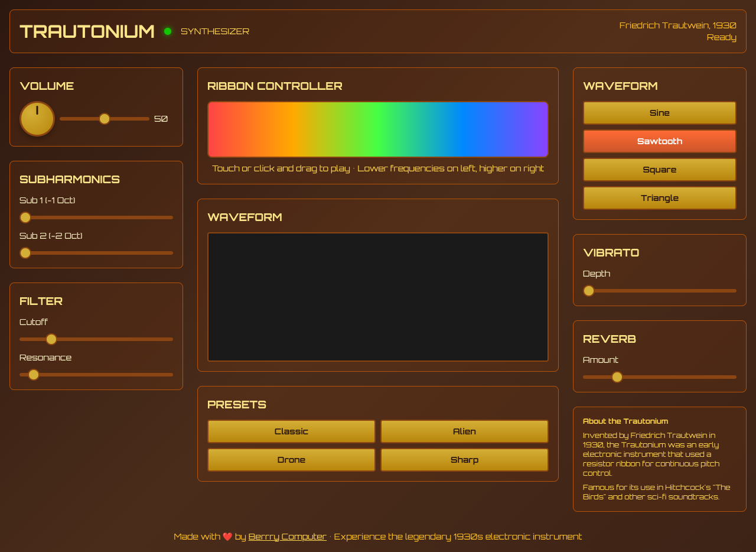756x552 pixels.
Task: Apply the Sharp preset
Action: pyautogui.click(x=464, y=459)
